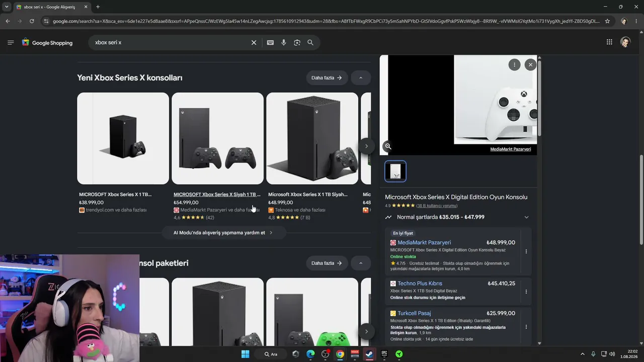Open more options in the product panel header

point(514,64)
